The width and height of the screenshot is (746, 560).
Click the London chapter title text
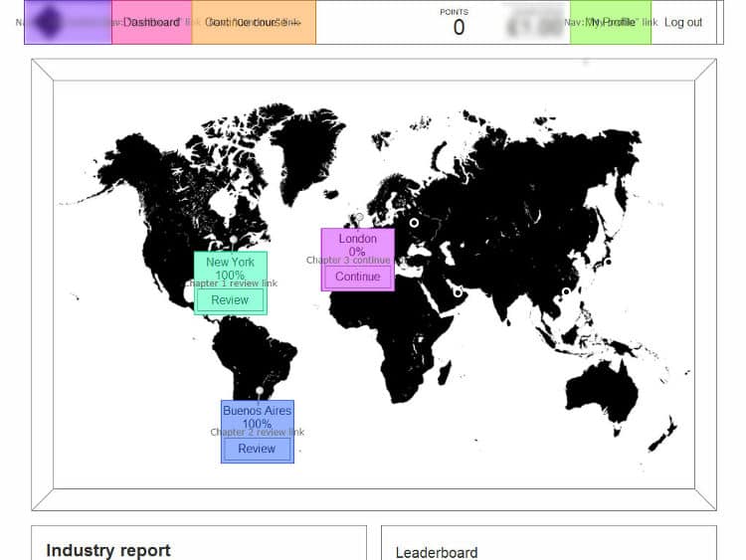tap(357, 239)
